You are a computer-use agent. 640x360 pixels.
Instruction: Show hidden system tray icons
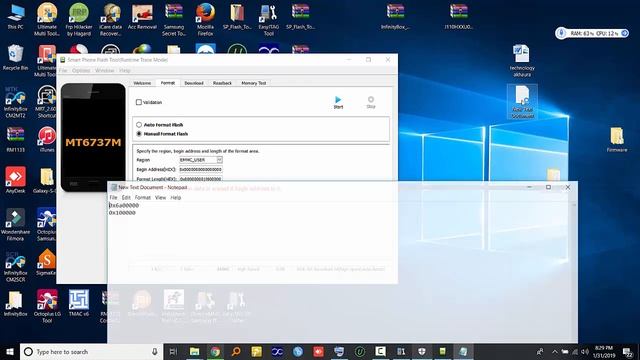pyautogui.click(x=554, y=351)
